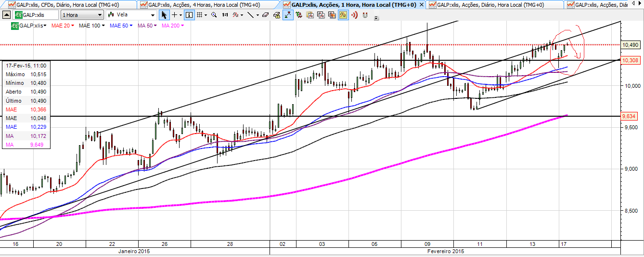Click the eraser with warning icon

[x=277, y=15]
